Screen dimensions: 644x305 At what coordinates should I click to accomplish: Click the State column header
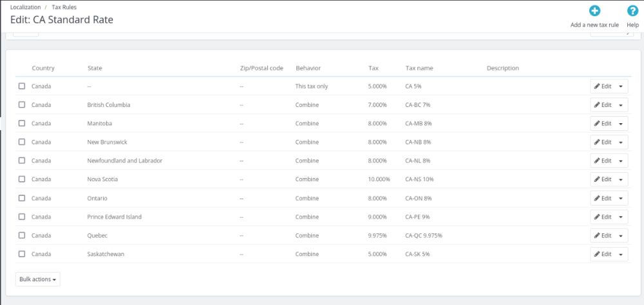95,68
